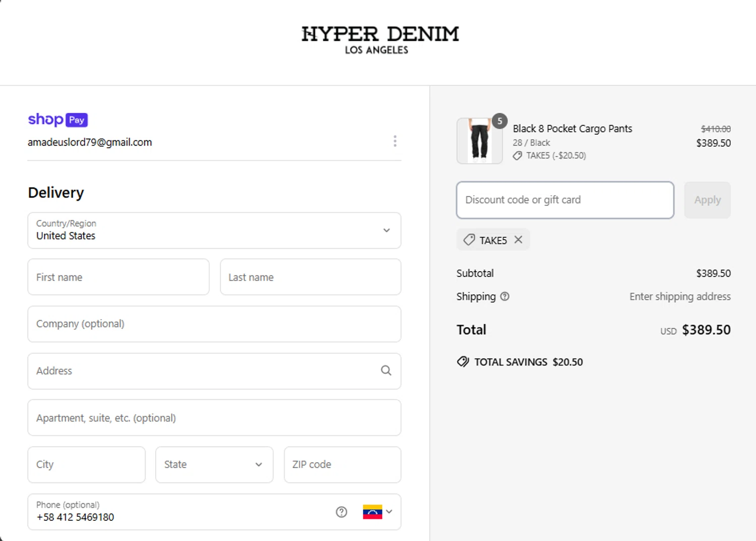The width and height of the screenshot is (756, 541).
Task: Click the Shop Pay logo
Action: [x=58, y=119]
